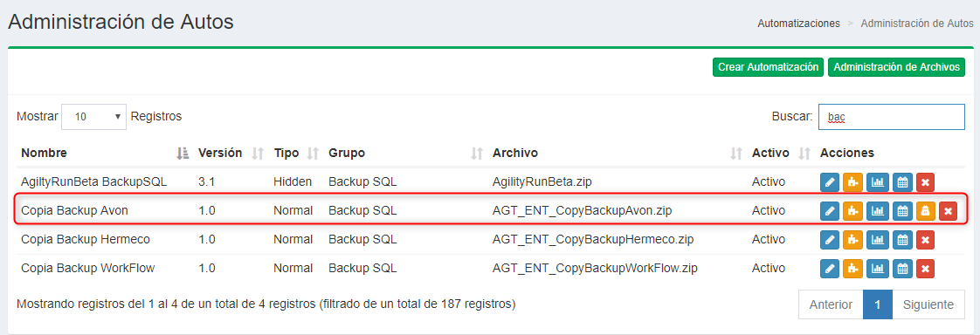Sort the table by Archivo column
The image size is (980, 335).
pyautogui.click(x=617, y=153)
